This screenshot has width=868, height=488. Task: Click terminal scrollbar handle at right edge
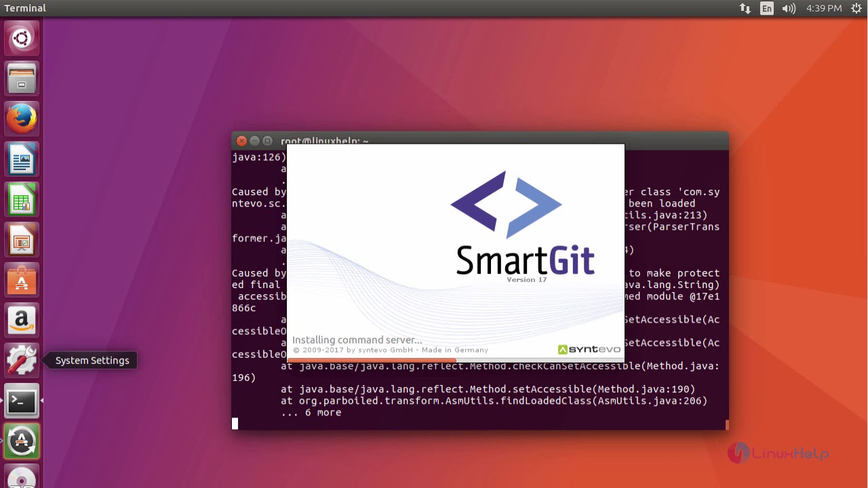coord(726,424)
